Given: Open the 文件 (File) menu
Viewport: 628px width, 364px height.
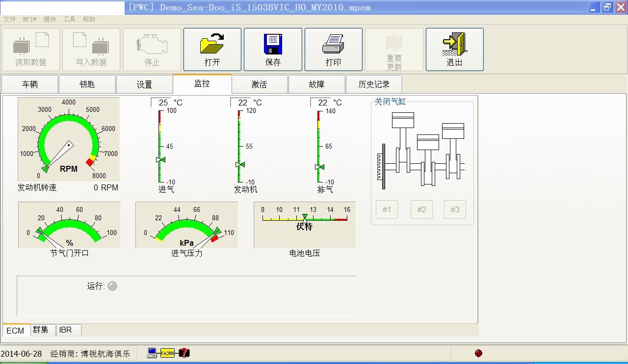Looking at the screenshot, I should 10,19.
